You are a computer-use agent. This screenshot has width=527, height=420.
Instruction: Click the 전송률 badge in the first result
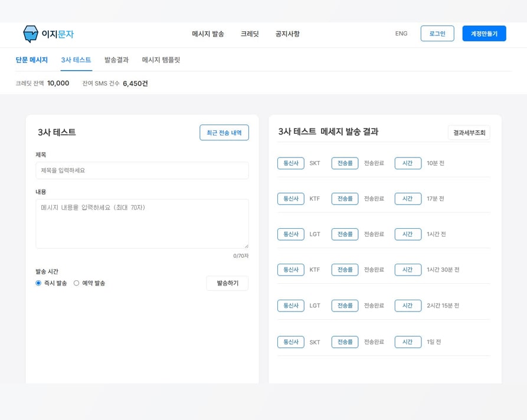[345, 163]
